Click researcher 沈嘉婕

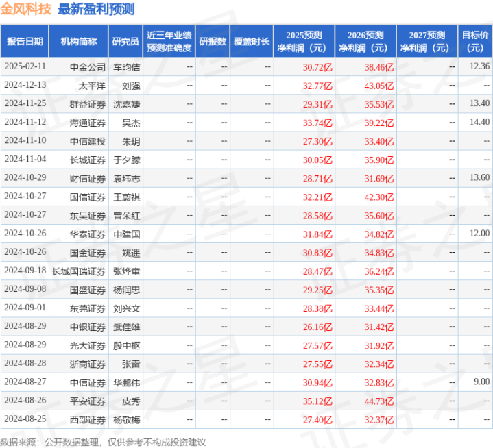[127, 104]
